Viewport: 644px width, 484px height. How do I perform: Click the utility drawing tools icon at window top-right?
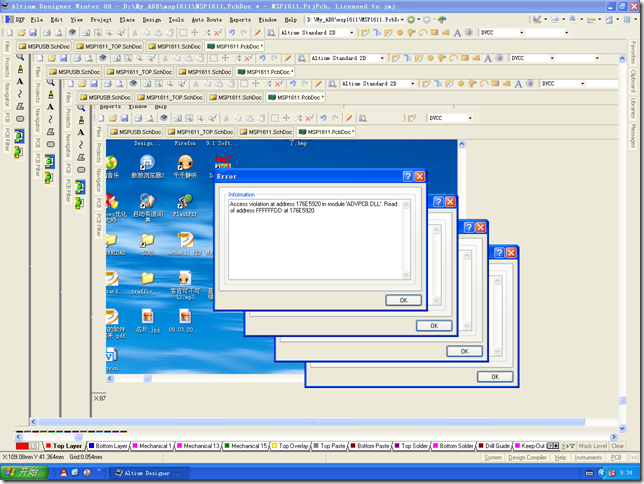point(537,19)
